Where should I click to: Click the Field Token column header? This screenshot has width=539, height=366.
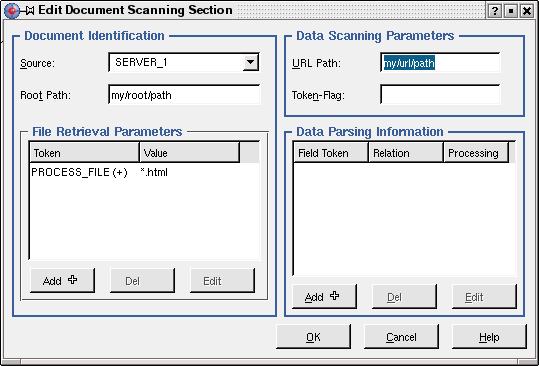pos(331,152)
